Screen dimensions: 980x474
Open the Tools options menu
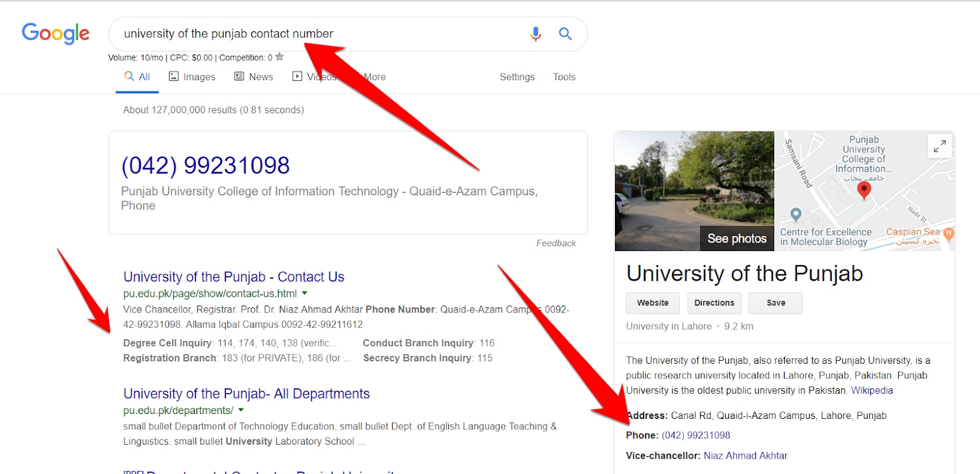pyautogui.click(x=563, y=77)
